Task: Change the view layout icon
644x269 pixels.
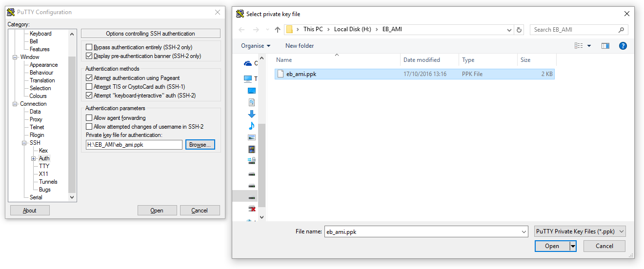Action: click(579, 46)
